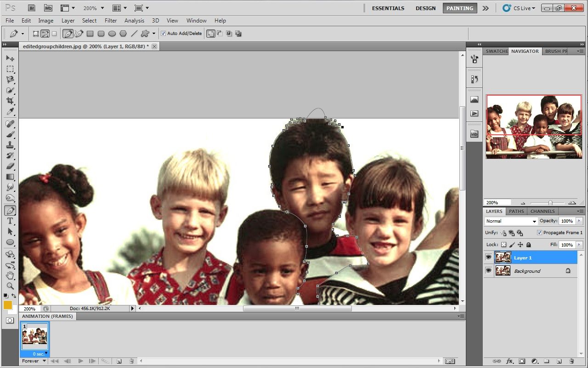Switch to the Essentials workspace

click(x=388, y=8)
